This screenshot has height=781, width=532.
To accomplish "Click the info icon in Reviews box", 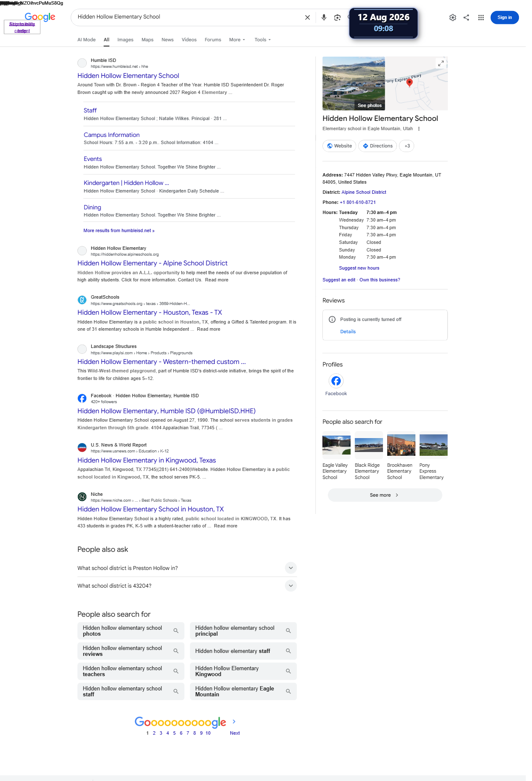I will 332,319.
